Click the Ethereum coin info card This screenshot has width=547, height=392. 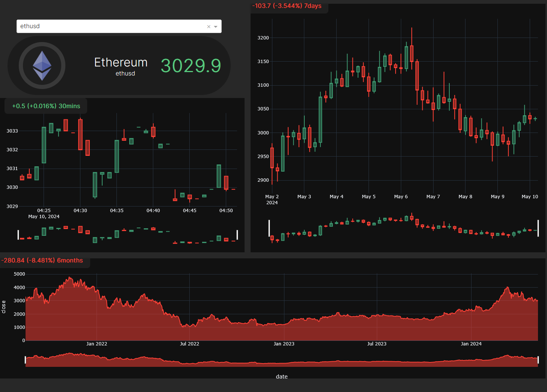[x=119, y=66]
